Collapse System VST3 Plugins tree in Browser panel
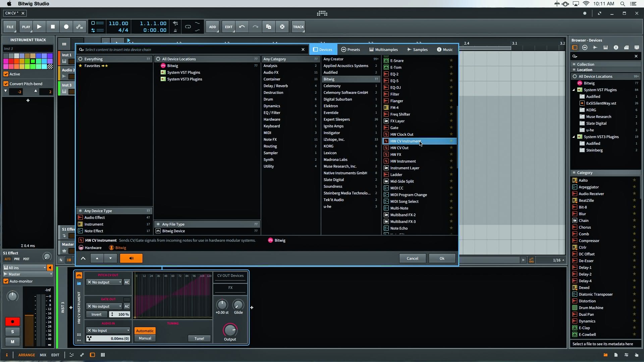Viewport: 644px width, 362px height. [574, 137]
